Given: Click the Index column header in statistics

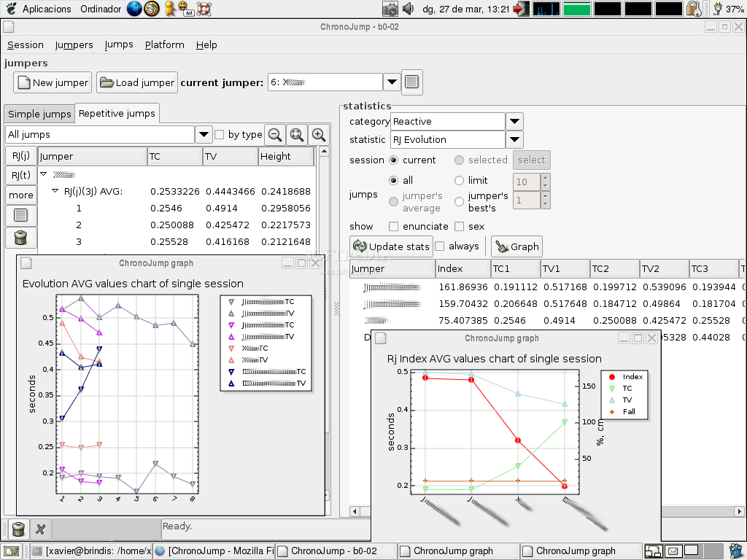Looking at the screenshot, I should pyautogui.click(x=462, y=268).
